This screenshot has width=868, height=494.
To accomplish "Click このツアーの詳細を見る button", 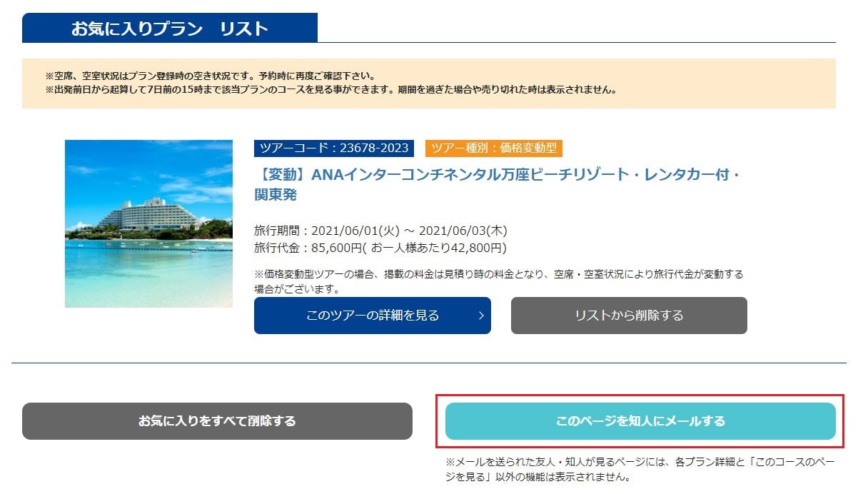I will click(x=373, y=316).
